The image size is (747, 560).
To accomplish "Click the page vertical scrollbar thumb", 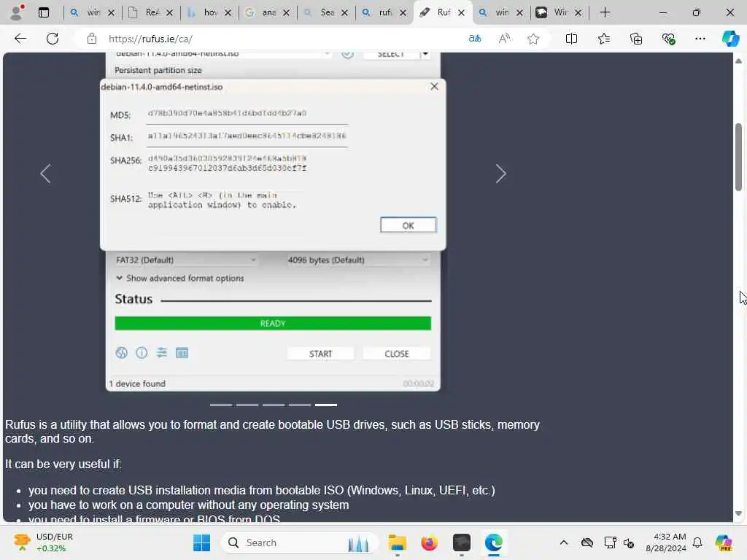I will pos(738,157).
